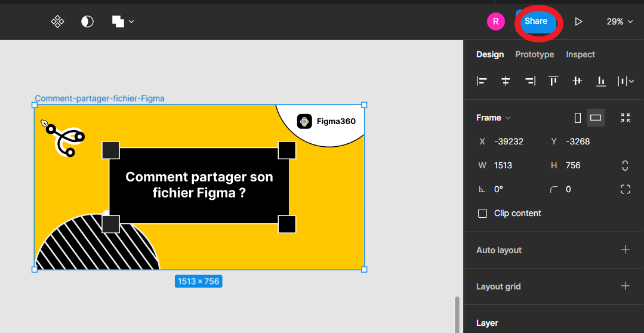The image size is (644, 333).
Task: Switch to the Prototype tab
Action: point(534,55)
